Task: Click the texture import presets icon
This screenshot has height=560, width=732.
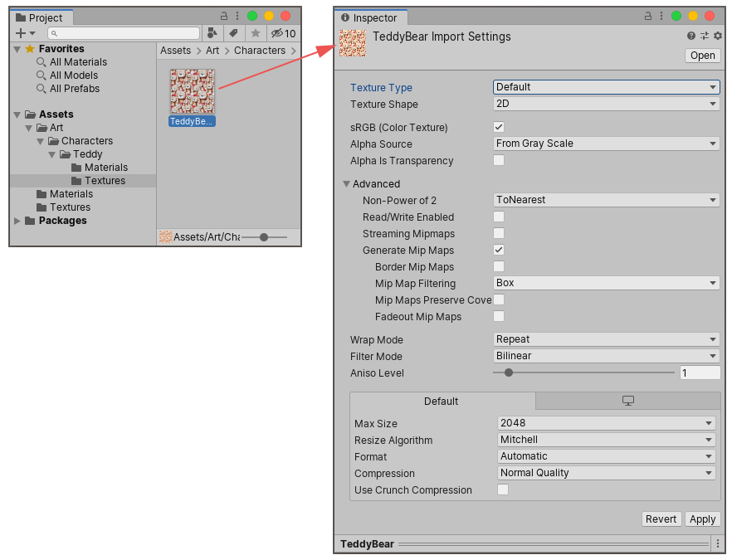Action: click(x=704, y=36)
